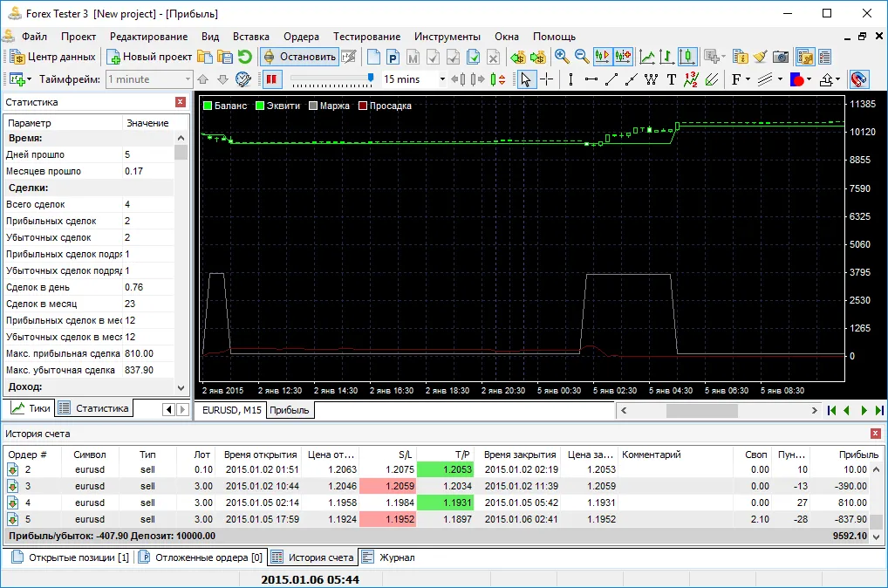Open deposit money icon with green left arrow
Screen dimensions: 888x588
coord(517,57)
